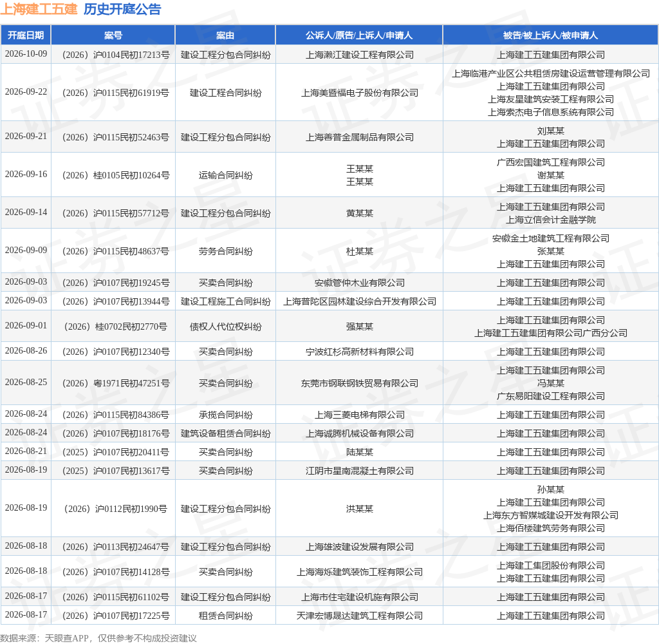Select plaintiff 上海美暨福电子股份有限公司
The height and width of the screenshot is (644, 659).
tap(359, 93)
